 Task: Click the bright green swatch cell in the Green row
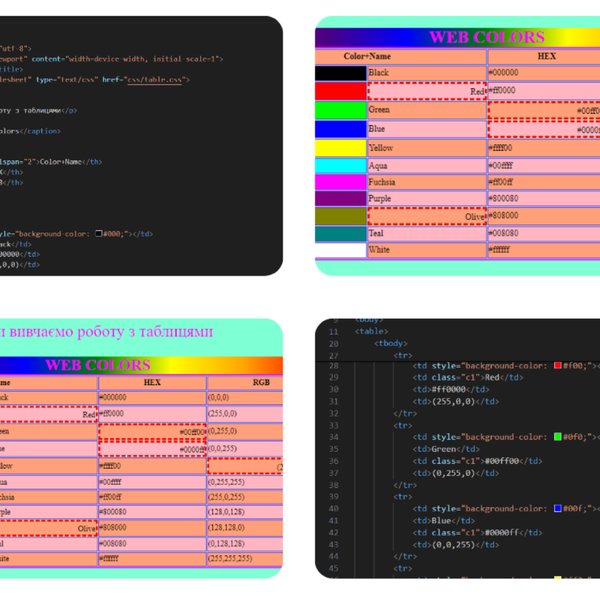[340, 110]
